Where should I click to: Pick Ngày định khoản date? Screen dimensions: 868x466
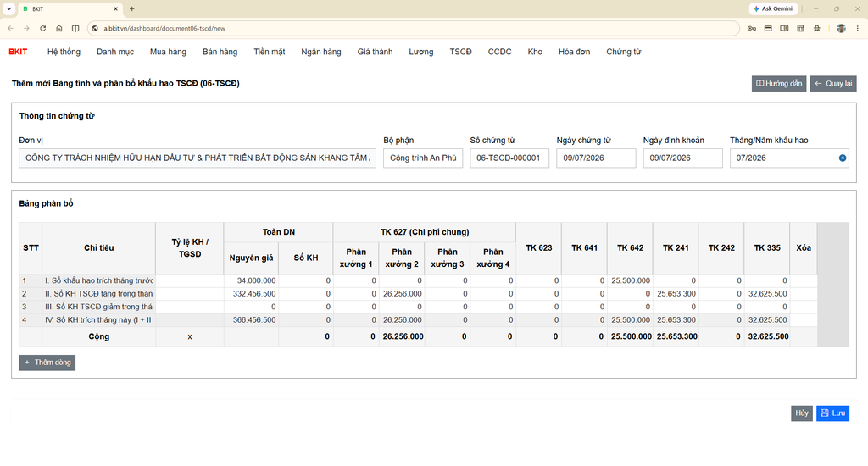tap(682, 158)
